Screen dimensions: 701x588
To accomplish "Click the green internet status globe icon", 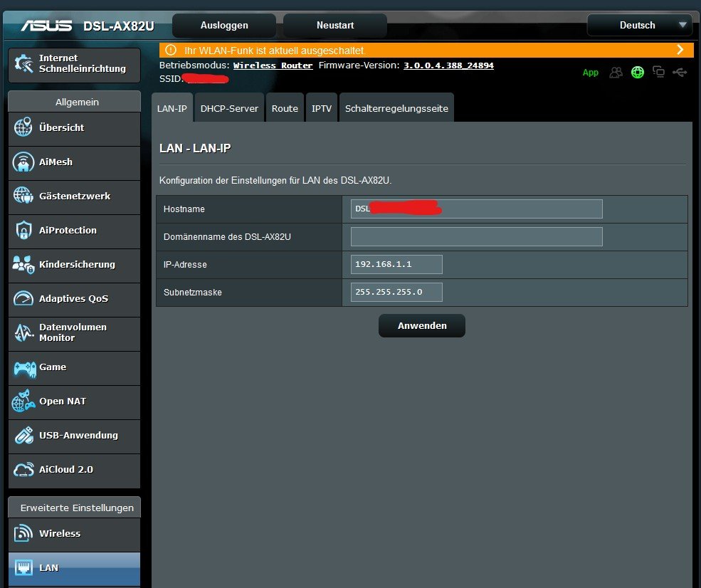I will click(x=638, y=72).
